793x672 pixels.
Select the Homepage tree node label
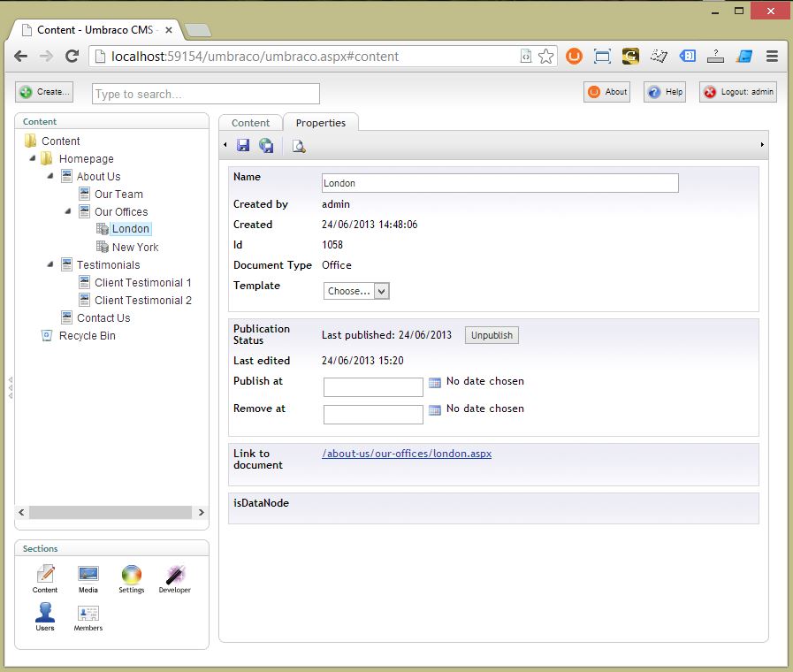(87, 159)
